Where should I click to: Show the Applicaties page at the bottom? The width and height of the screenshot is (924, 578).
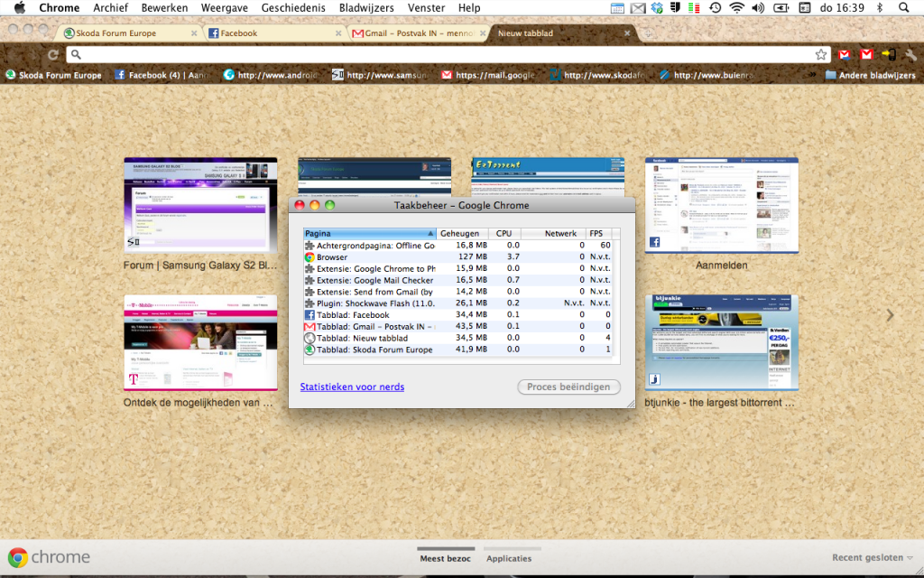coord(509,558)
